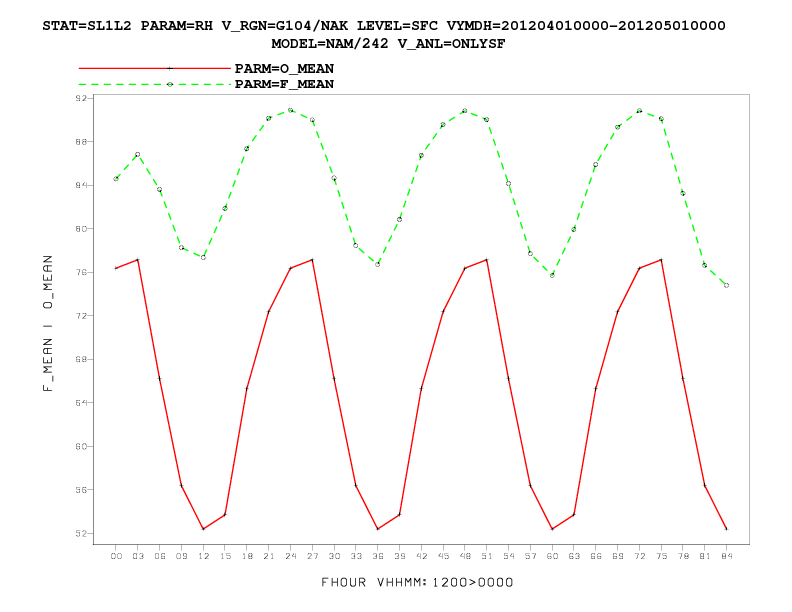Click the red O_MEAN data point at hour 27

(x=312, y=260)
